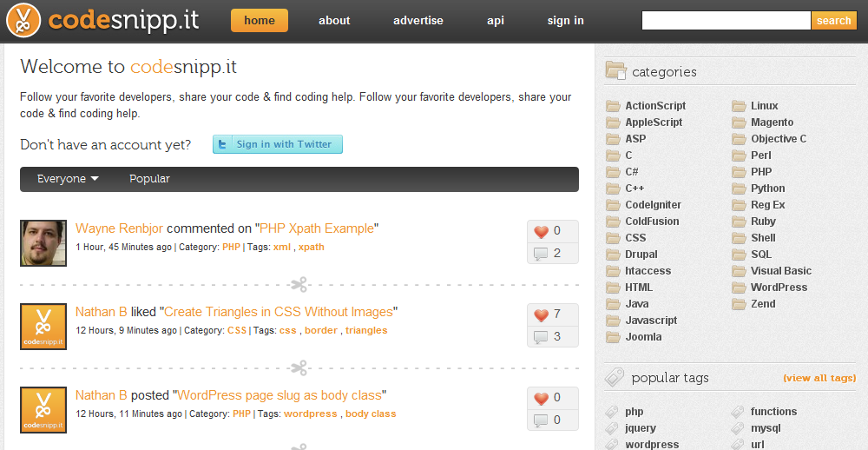This screenshot has width=868, height=450.
Task: Click the Linux folder icon
Action: (739, 106)
